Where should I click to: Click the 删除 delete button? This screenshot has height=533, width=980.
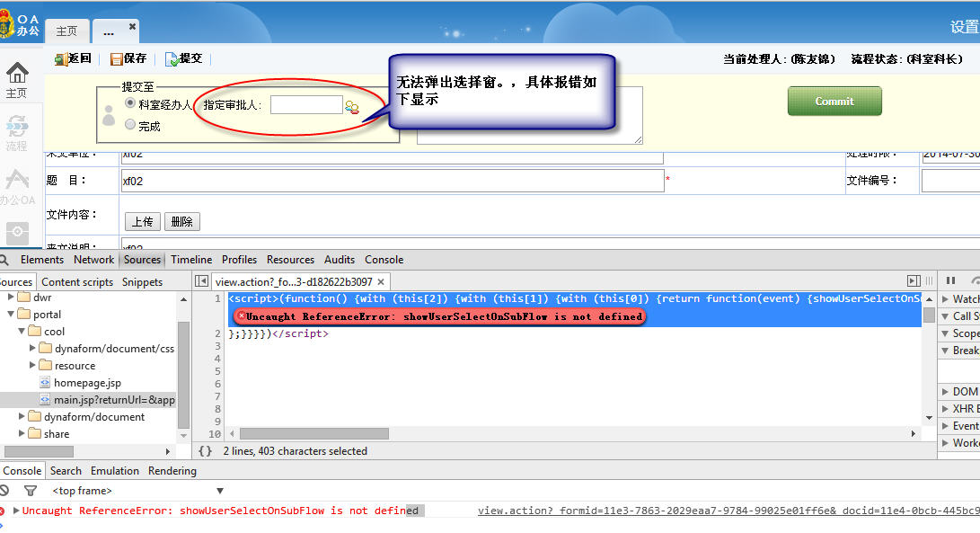(x=181, y=221)
